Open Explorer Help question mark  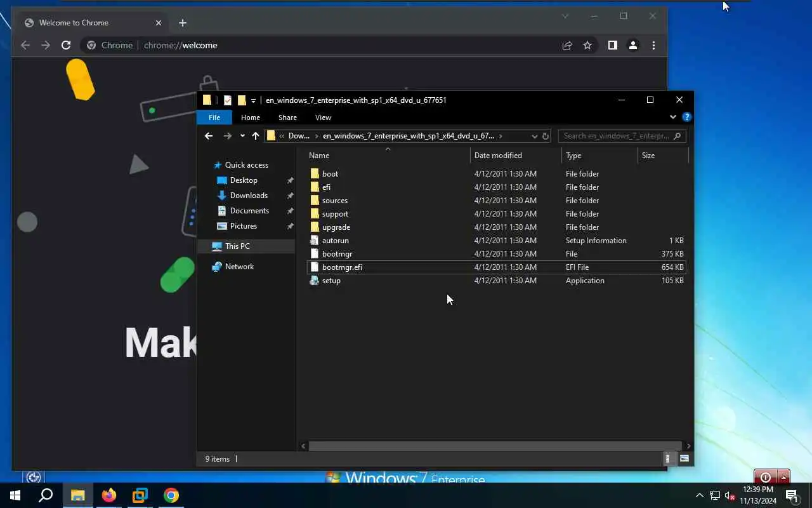coord(686,117)
